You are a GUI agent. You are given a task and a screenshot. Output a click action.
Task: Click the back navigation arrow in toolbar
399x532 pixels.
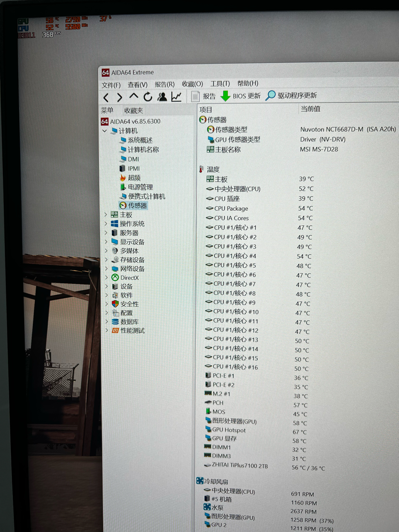click(106, 96)
